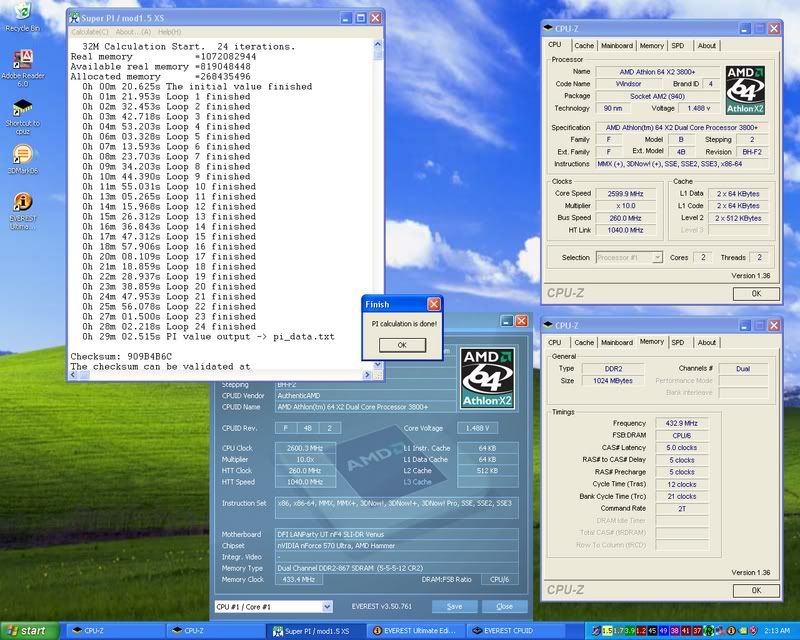
Task: Click the bottom CPU-Z window title icon
Action: point(548,325)
